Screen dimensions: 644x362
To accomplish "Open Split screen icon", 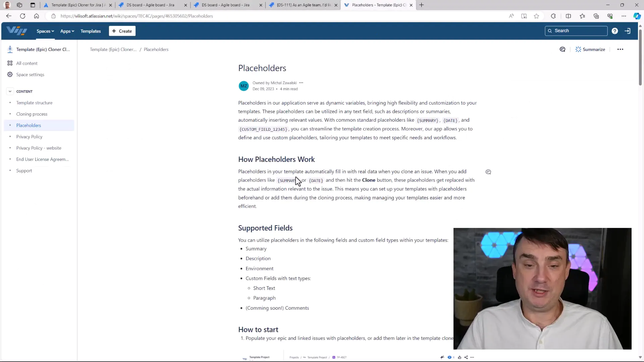I will click(x=568, y=16).
